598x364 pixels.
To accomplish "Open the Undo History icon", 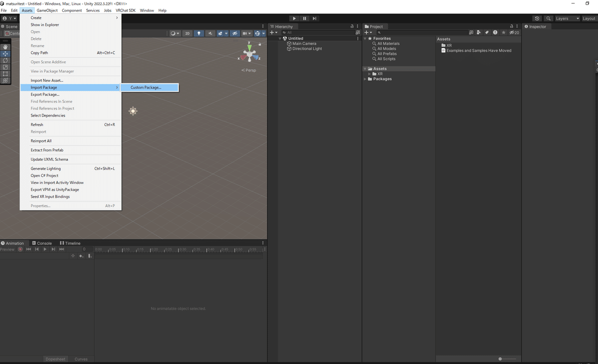I will (537, 18).
